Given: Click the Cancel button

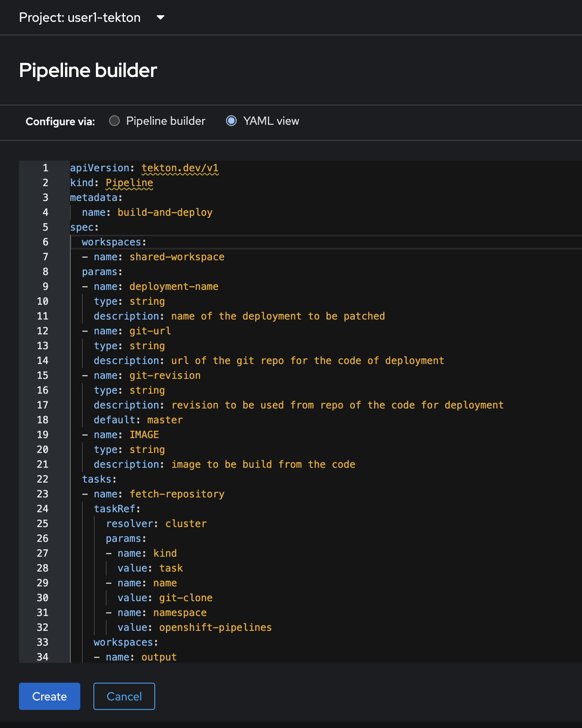Looking at the screenshot, I should (124, 696).
